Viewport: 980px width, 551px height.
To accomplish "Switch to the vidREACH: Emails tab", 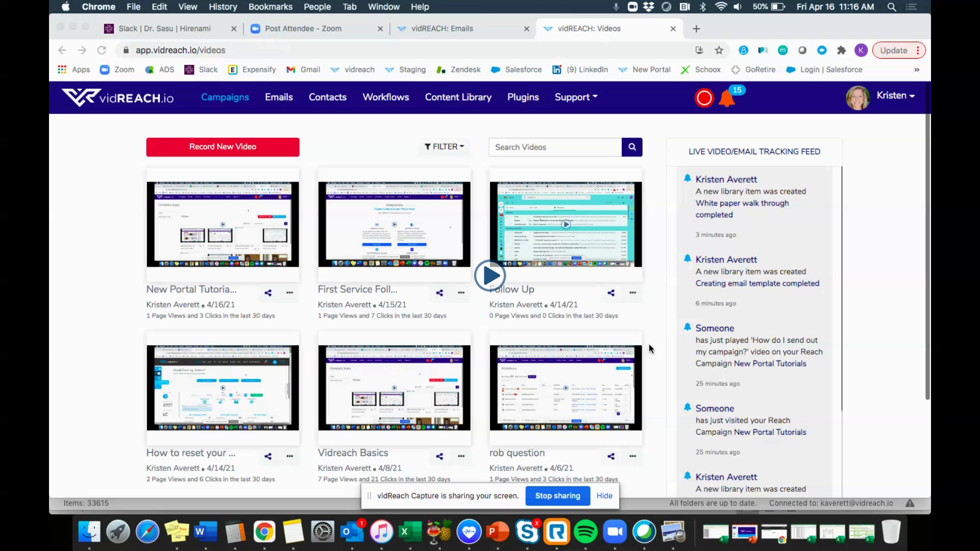I will point(442,29).
